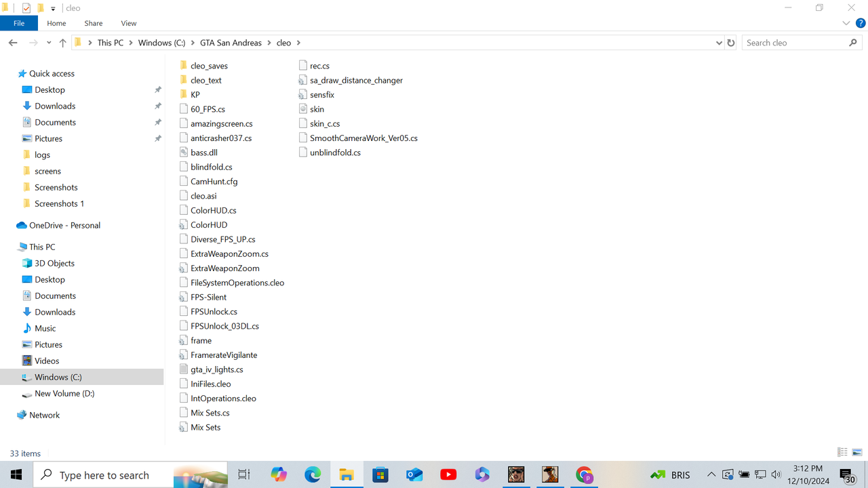Screen dimensions: 868x488
Task: Open Music folder in navigation pane
Action: tap(45, 328)
